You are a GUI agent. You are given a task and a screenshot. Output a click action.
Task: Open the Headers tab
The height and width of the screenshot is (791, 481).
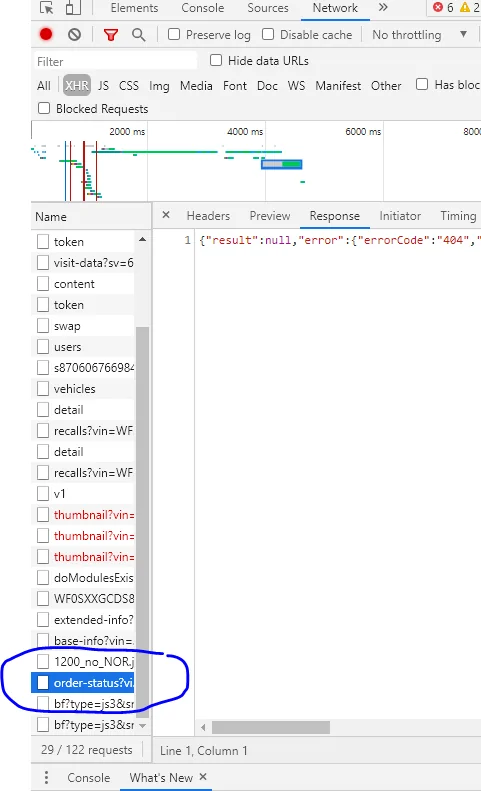pos(208,216)
